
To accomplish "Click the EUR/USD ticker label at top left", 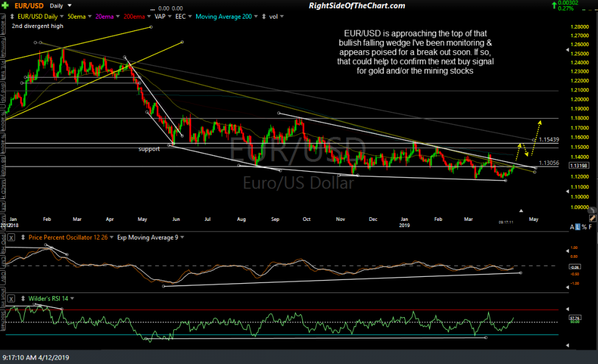I will coord(28,5).
